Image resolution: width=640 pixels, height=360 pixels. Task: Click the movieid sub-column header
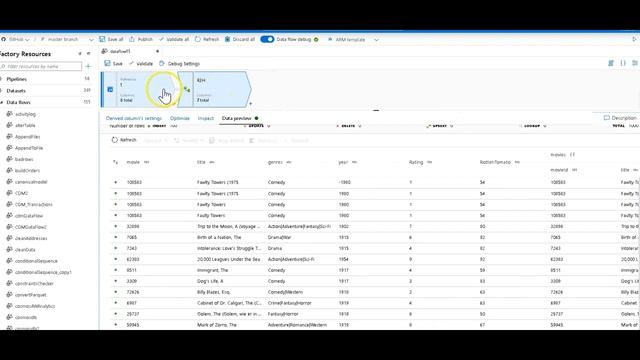559,170
